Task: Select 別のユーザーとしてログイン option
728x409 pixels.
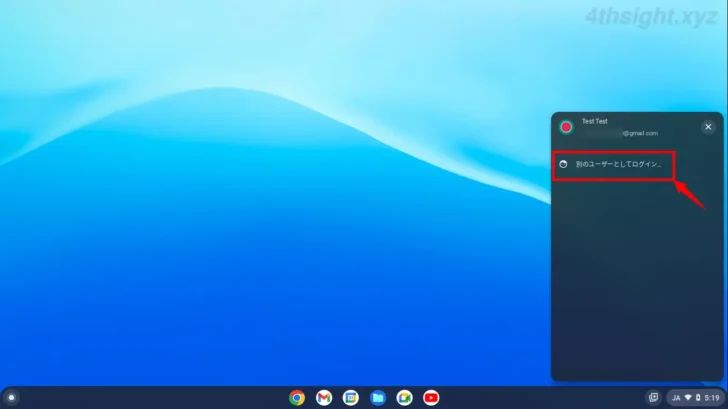Action: [x=613, y=164]
